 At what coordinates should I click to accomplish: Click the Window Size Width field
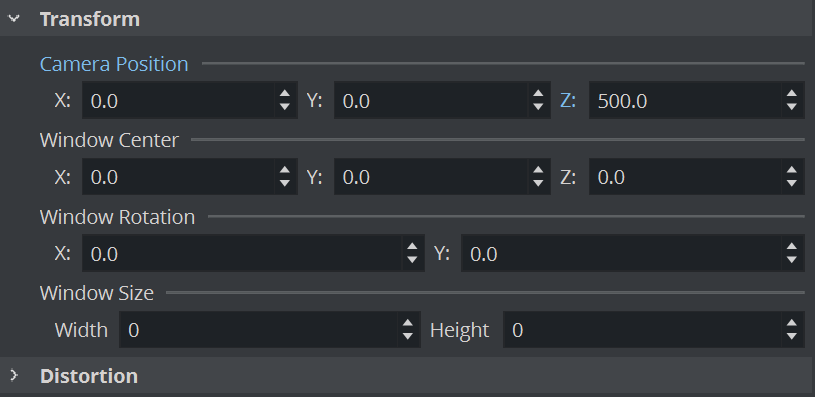[258, 330]
